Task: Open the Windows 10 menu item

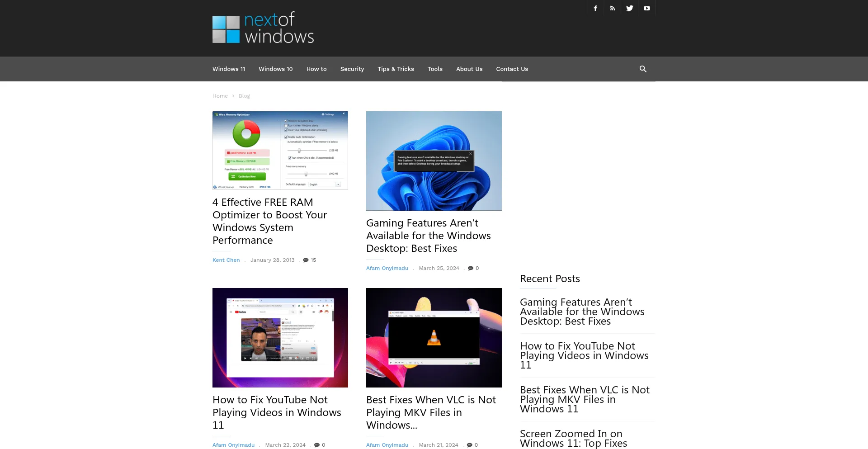Action: pyautogui.click(x=275, y=69)
